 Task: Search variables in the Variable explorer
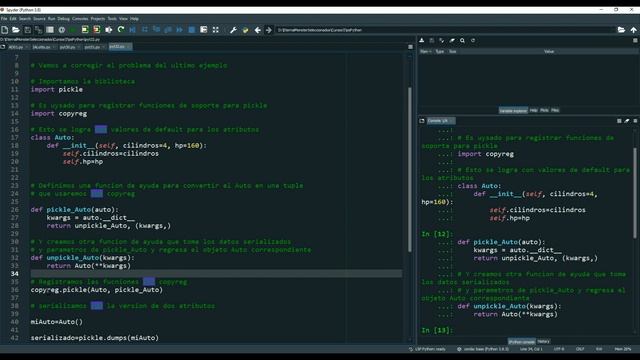click(462, 40)
